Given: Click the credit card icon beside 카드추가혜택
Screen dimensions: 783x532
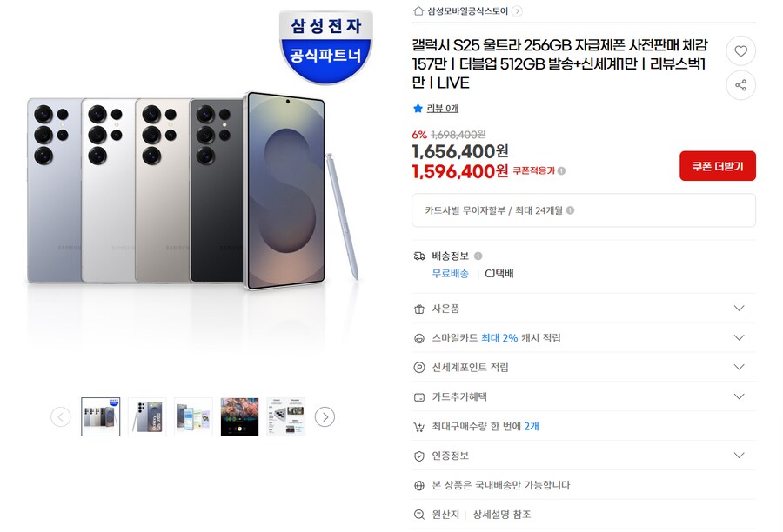Looking at the screenshot, I should pyautogui.click(x=418, y=396).
